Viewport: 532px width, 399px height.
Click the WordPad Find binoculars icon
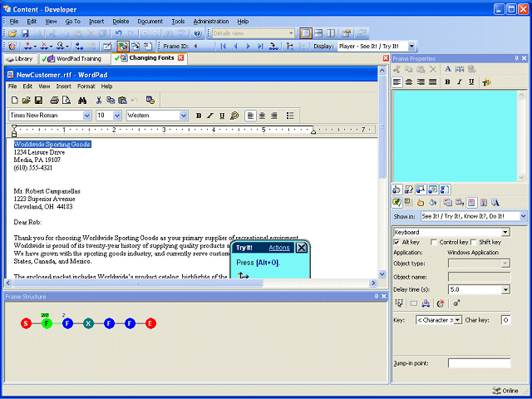click(x=82, y=100)
